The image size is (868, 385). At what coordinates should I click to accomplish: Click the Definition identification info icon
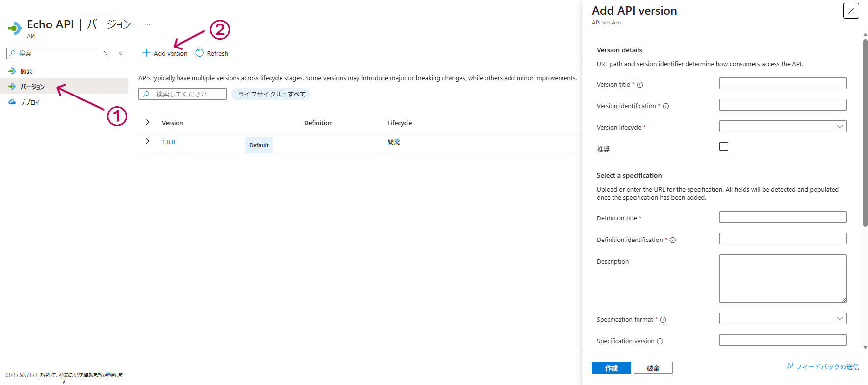click(x=673, y=240)
